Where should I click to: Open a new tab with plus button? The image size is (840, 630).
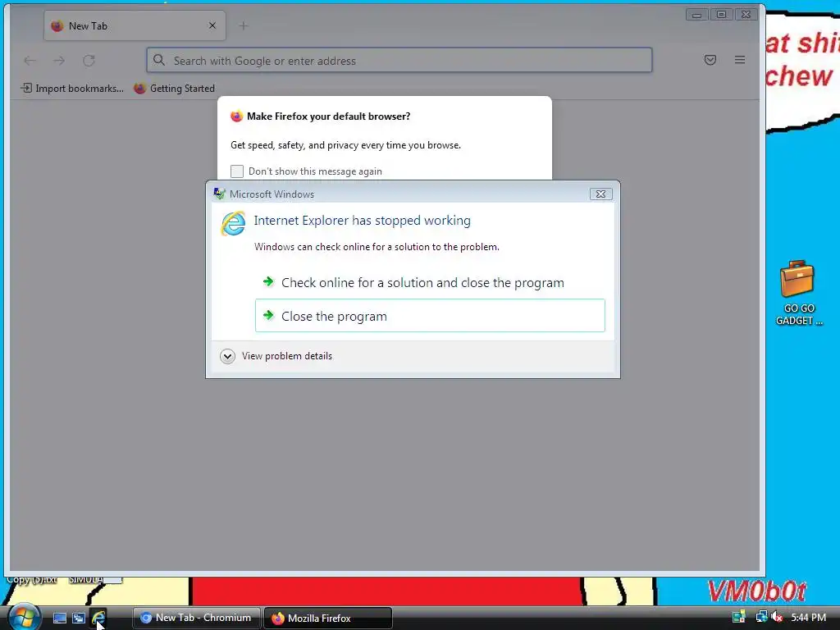243,25
